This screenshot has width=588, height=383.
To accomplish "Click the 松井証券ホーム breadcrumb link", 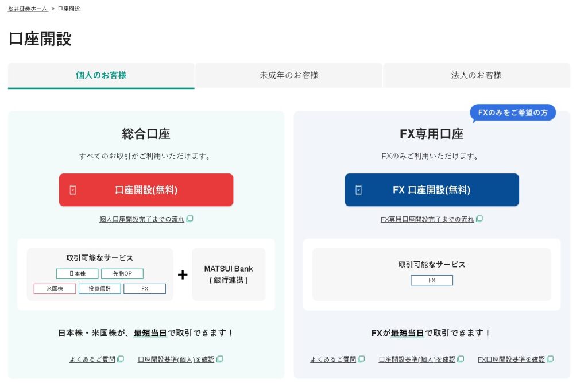I will (x=28, y=9).
